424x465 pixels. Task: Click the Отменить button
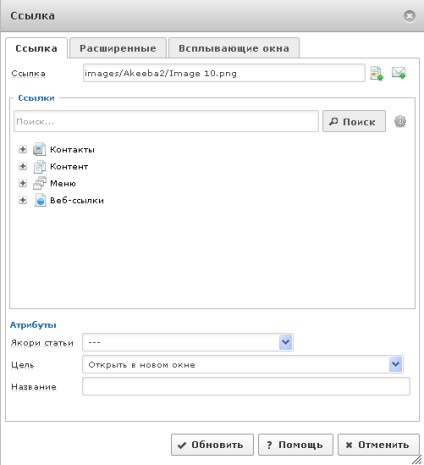[378, 445]
